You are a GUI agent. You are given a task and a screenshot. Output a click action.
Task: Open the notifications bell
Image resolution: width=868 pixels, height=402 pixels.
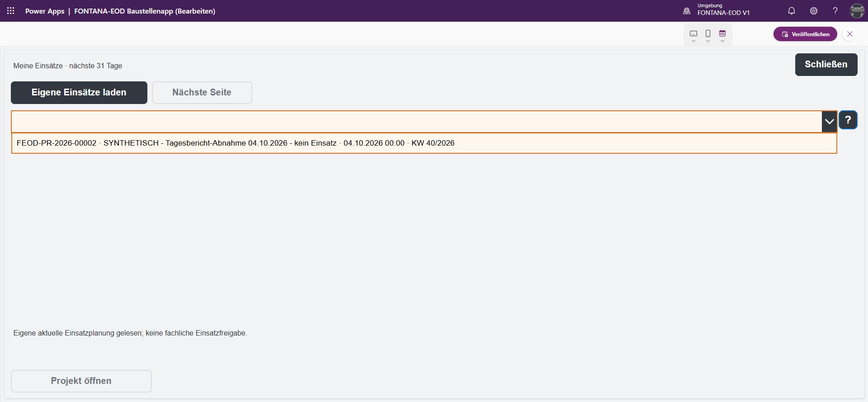pyautogui.click(x=792, y=11)
